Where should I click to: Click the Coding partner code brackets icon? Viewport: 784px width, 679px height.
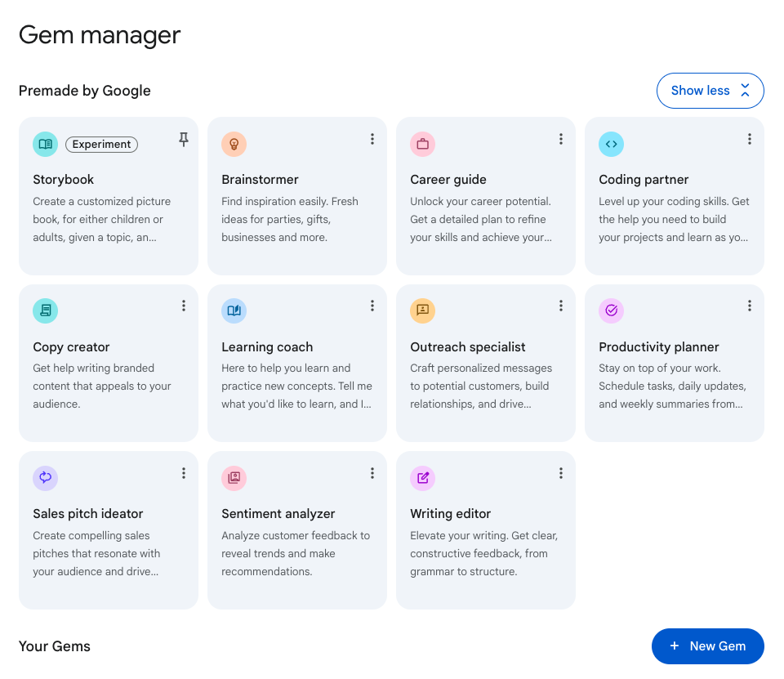tap(611, 144)
